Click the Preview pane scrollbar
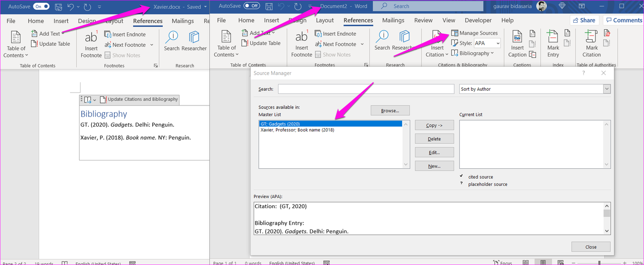This screenshot has width=644, height=265. (x=607, y=218)
